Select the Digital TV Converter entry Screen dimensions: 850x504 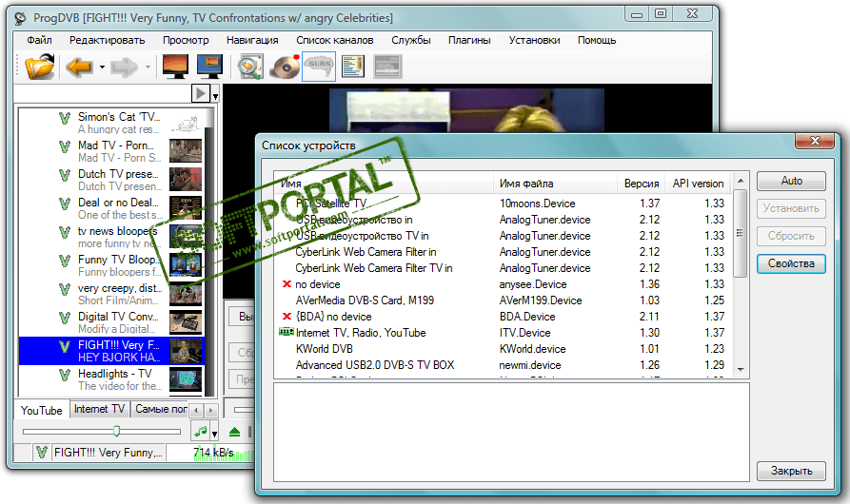[x=111, y=322]
